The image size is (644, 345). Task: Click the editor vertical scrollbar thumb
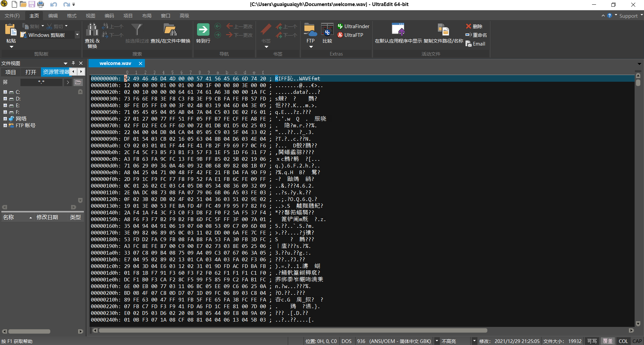[x=638, y=83]
